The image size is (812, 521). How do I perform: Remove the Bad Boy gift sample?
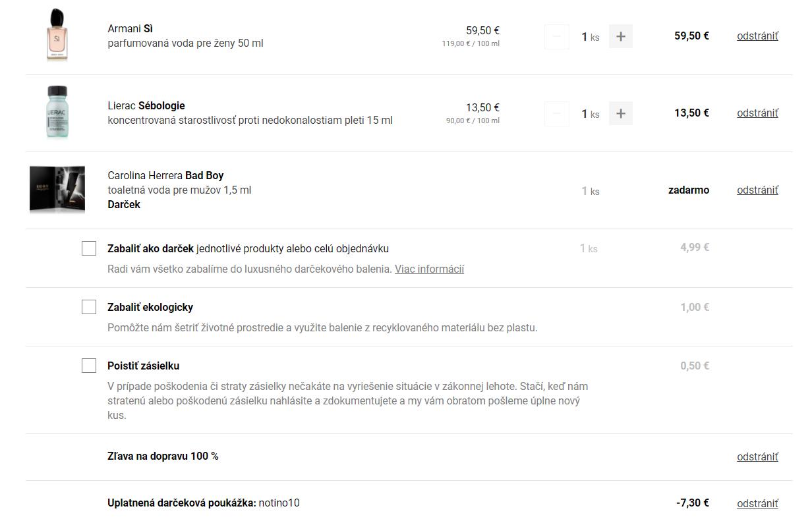tap(757, 190)
